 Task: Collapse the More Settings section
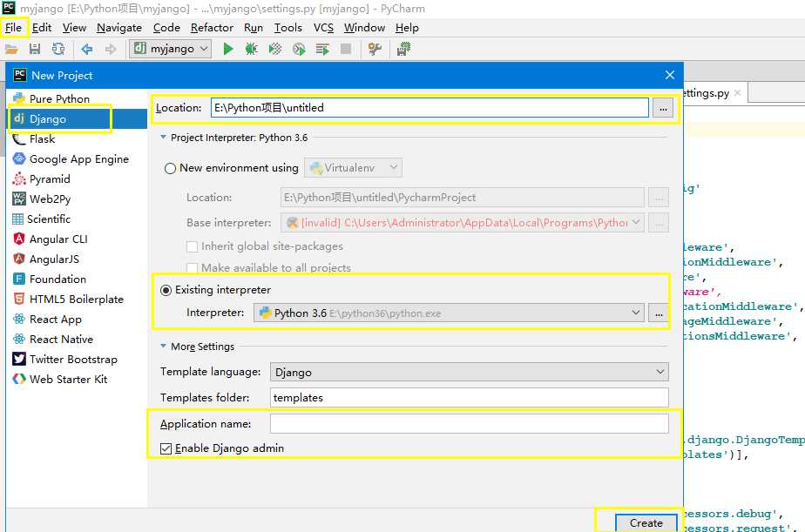[163, 346]
